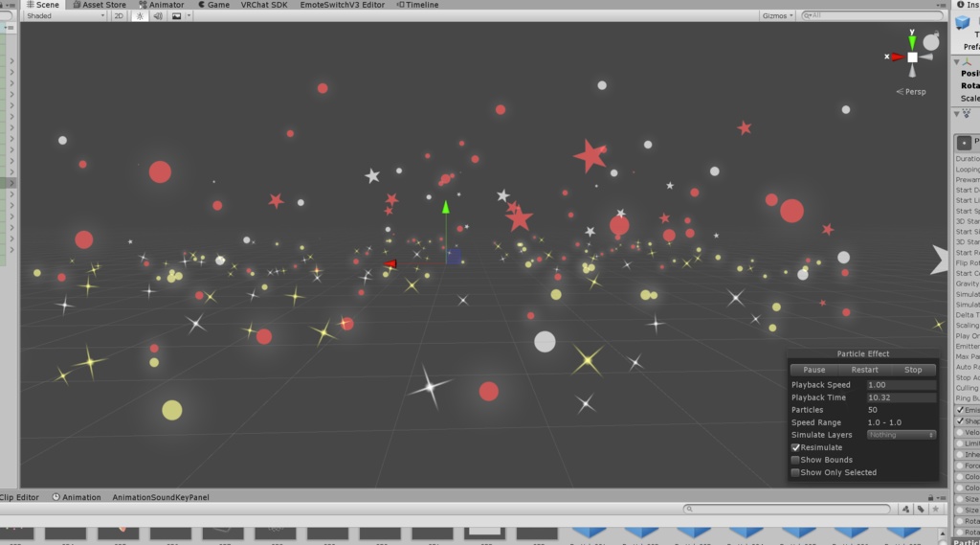Open the VRChat SDK tab

pos(264,5)
